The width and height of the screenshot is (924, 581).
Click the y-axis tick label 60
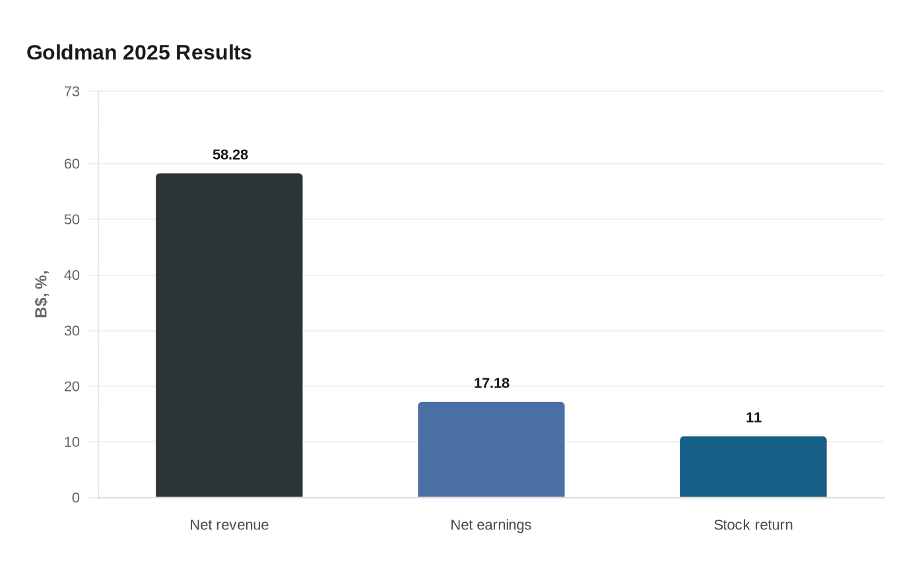[72, 164]
